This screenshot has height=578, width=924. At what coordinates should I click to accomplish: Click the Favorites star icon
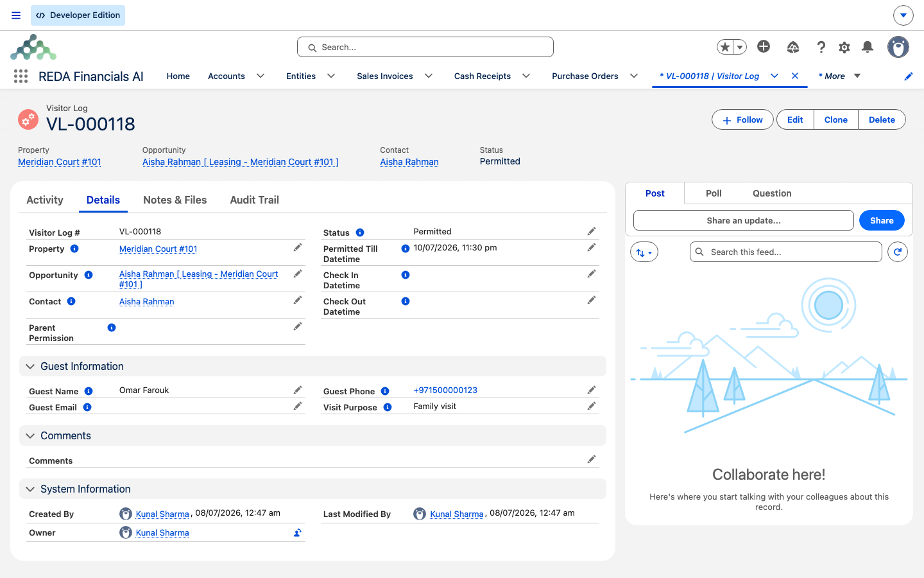tap(725, 47)
